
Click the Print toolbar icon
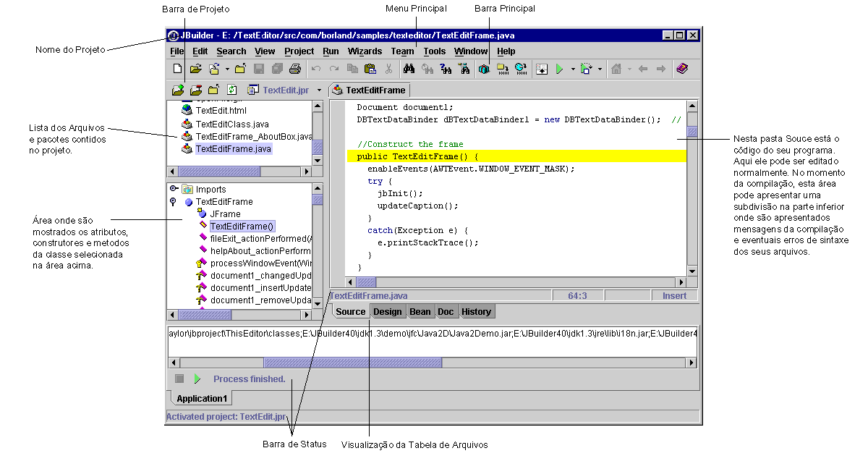[x=295, y=69]
